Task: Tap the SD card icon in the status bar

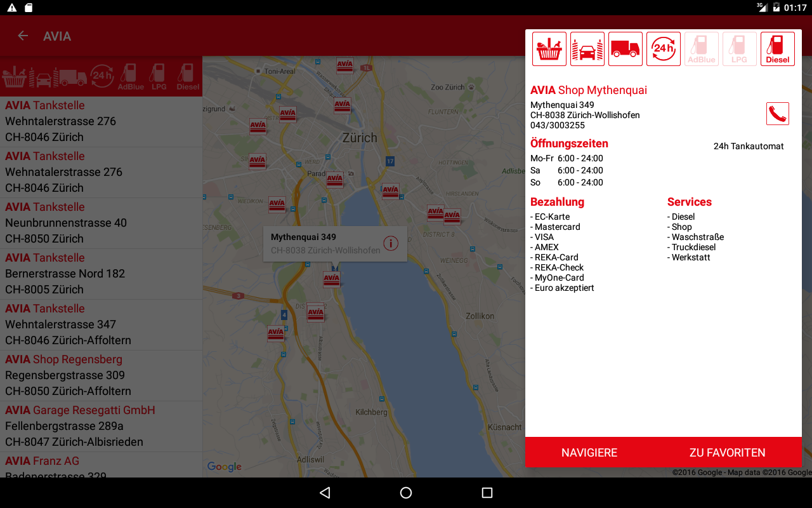Action: coord(29,8)
